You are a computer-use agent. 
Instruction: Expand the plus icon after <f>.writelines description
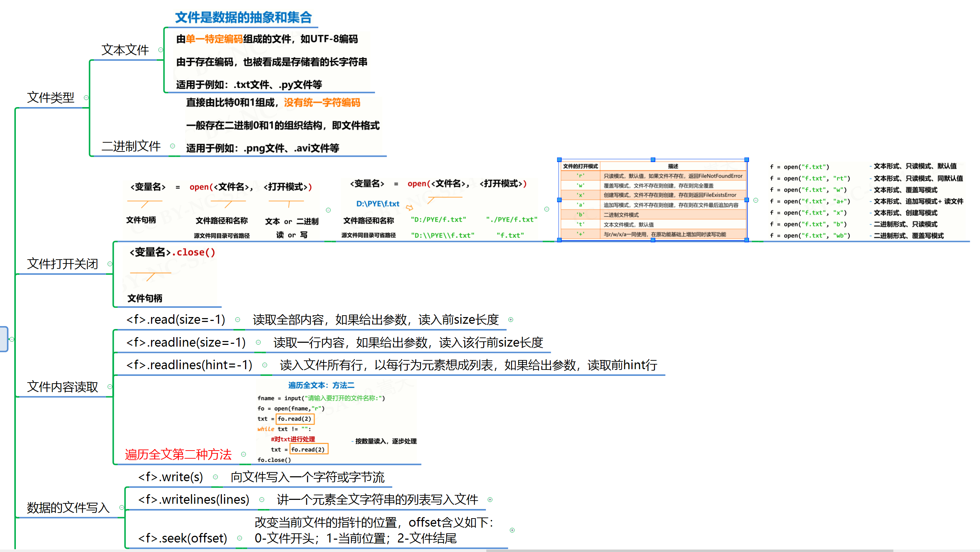click(490, 500)
